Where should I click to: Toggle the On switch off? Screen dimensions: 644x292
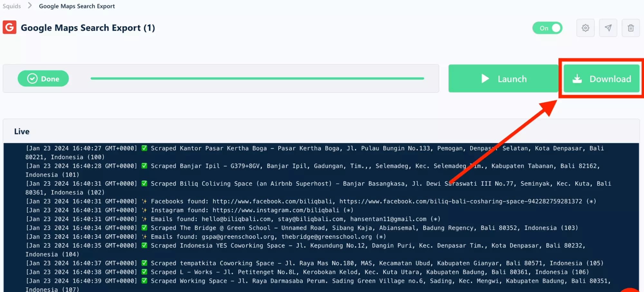547,28
